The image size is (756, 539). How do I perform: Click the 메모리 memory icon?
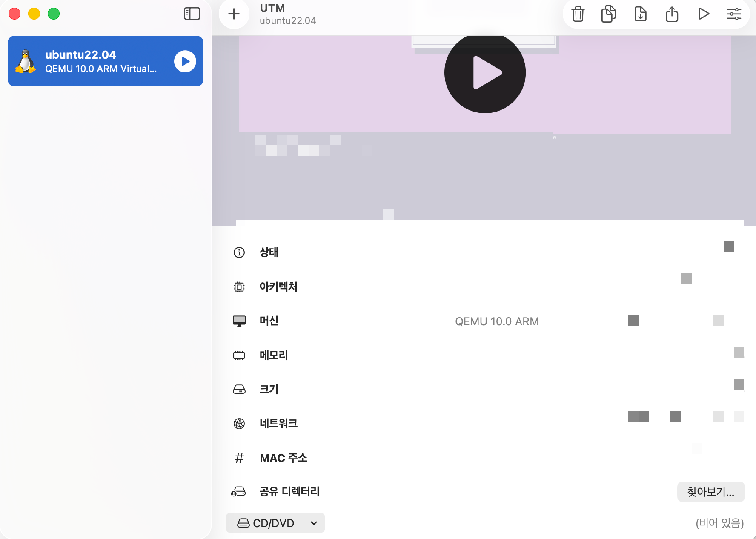coord(239,356)
